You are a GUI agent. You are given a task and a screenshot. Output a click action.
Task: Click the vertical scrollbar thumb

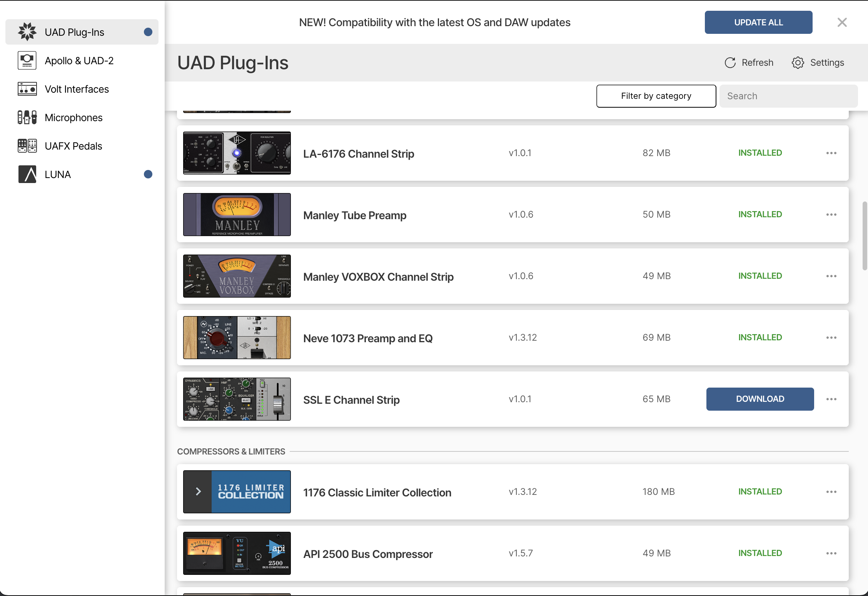[x=865, y=236]
